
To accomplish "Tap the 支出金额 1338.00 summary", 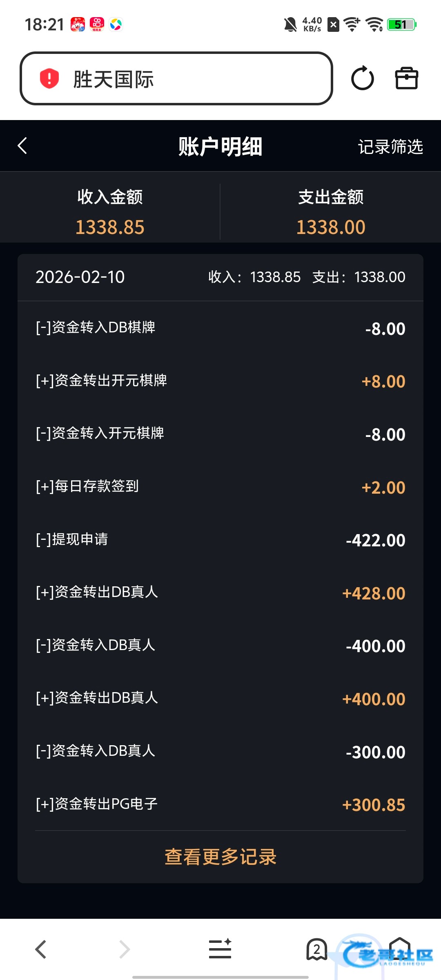I will pos(331,212).
